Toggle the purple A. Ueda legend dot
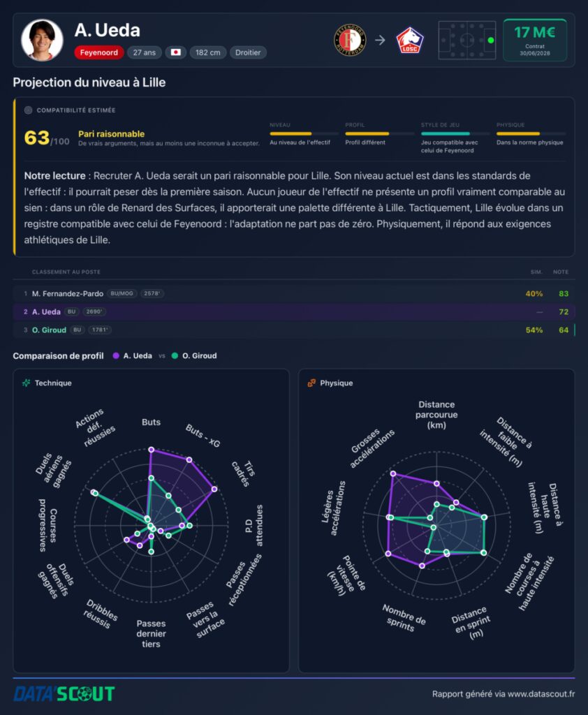588x715 pixels. click(x=116, y=355)
